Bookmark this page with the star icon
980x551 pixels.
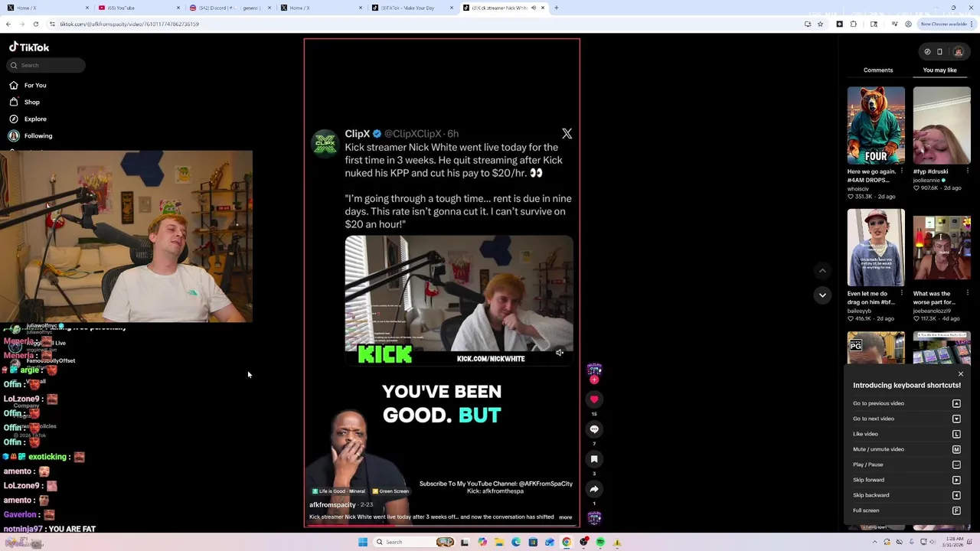pos(820,24)
